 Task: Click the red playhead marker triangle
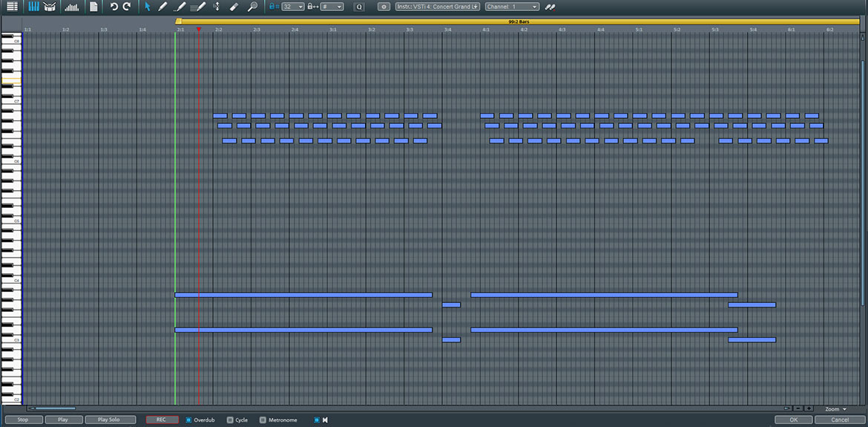click(199, 30)
